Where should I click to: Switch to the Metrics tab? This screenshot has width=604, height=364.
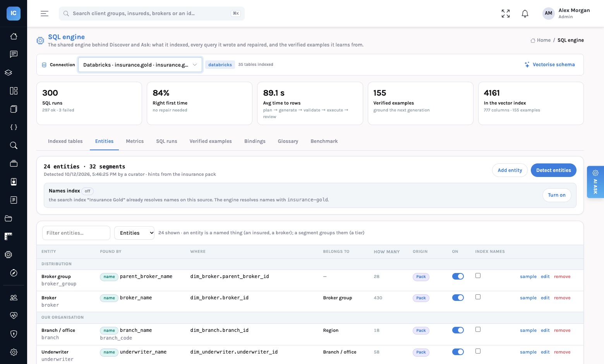[135, 141]
